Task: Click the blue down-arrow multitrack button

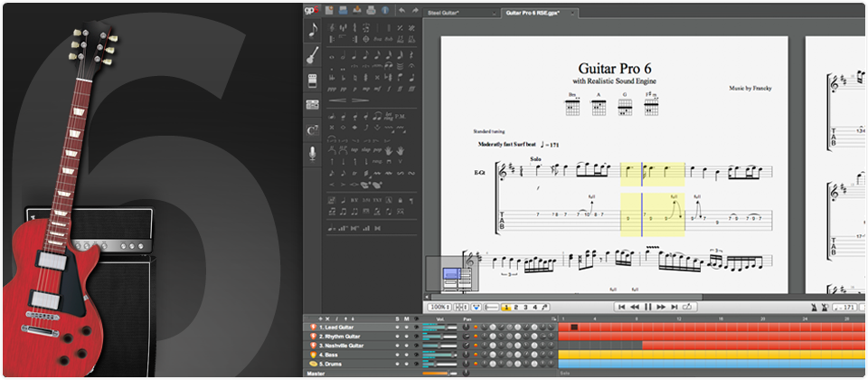Action: click(476, 307)
